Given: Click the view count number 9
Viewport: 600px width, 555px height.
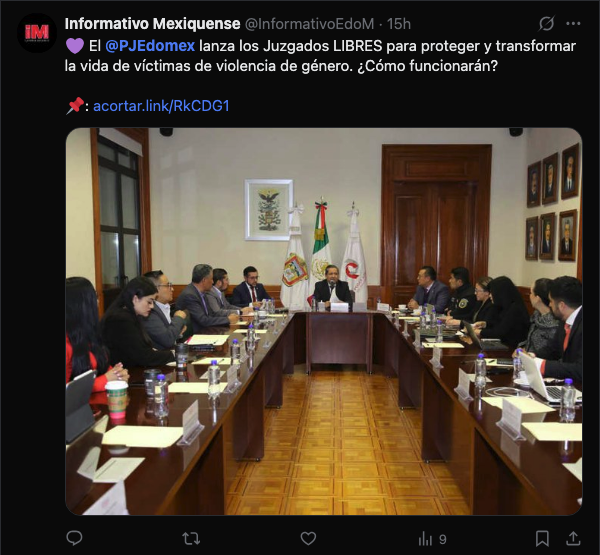Looking at the screenshot, I should (443, 539).
